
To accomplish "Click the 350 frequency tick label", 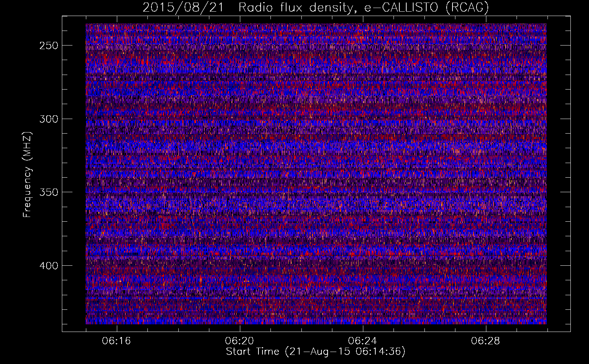I will tap(49, 192).
